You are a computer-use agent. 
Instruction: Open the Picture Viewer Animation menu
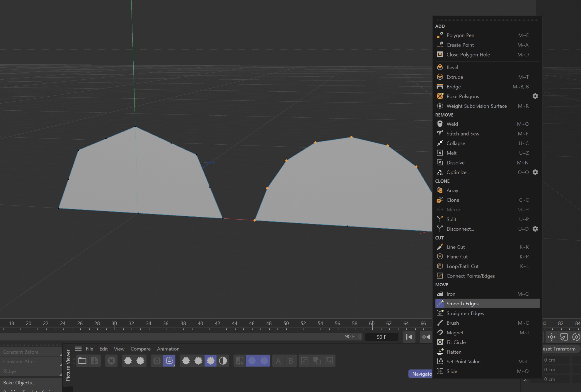coord(168,349)
